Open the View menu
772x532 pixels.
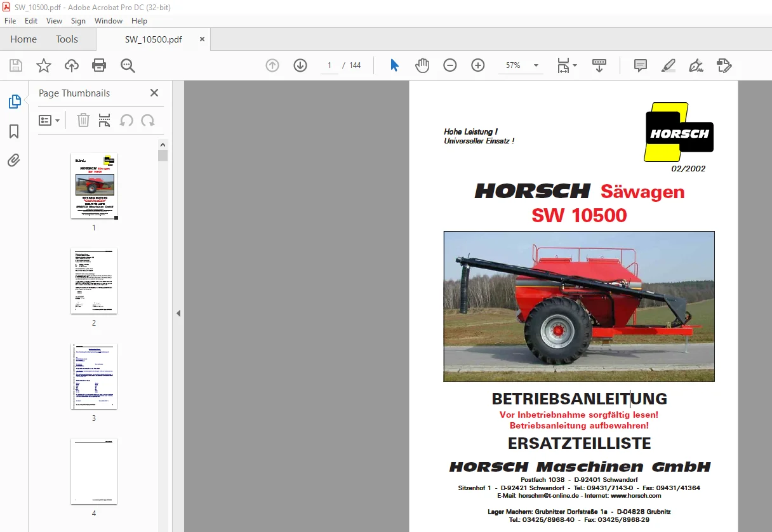[55, 21]
